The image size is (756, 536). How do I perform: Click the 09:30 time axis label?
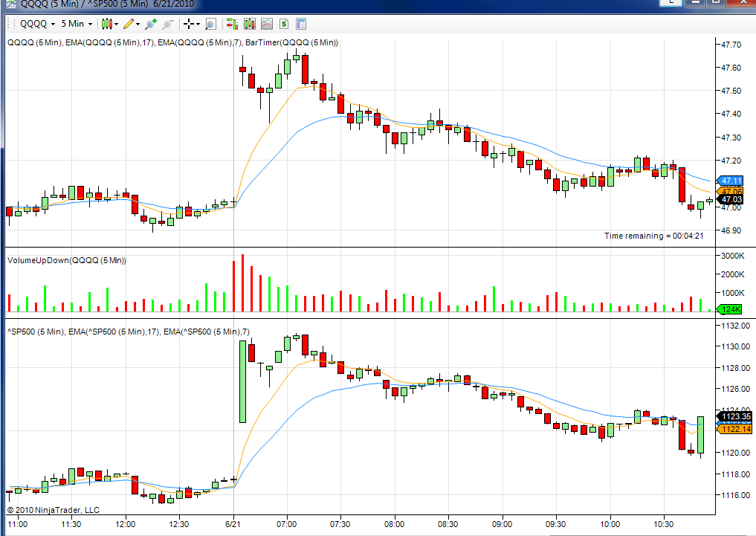(x=555, y=524)
